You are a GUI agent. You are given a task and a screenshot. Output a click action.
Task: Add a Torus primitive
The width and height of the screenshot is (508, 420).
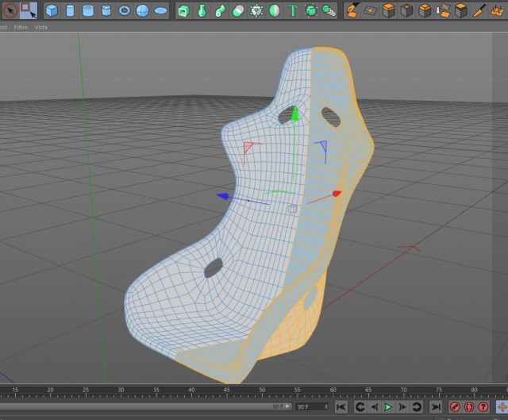click(x=125, y=10)
